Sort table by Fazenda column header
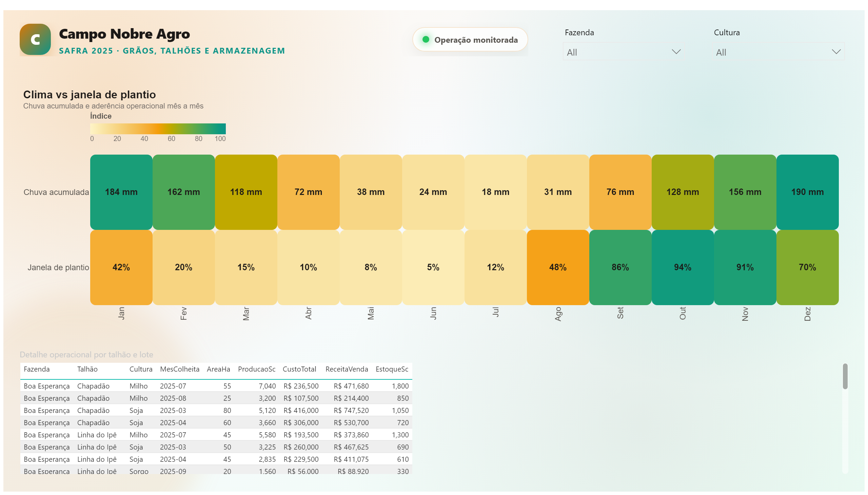 (x=37, y=369)
